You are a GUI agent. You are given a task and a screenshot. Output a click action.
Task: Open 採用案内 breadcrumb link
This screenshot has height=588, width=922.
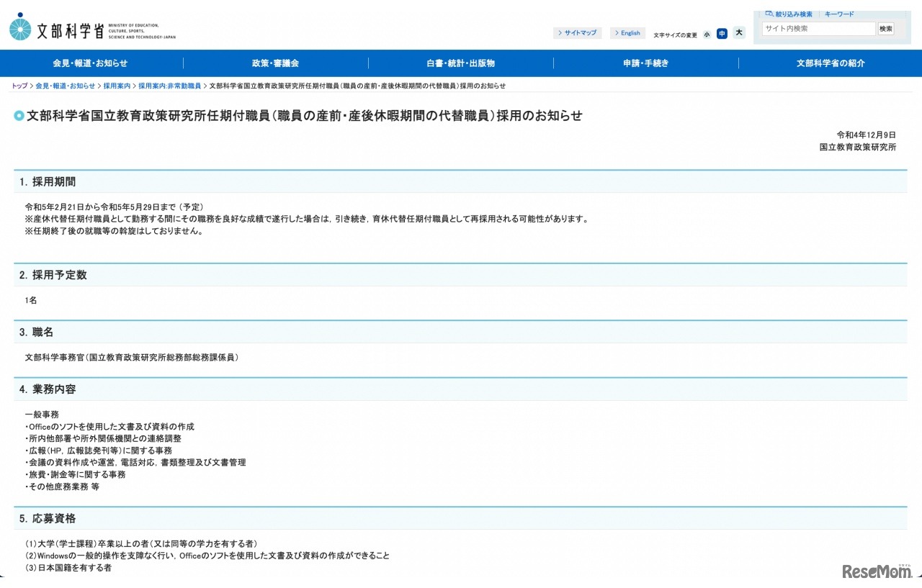(x=117, y=86)
